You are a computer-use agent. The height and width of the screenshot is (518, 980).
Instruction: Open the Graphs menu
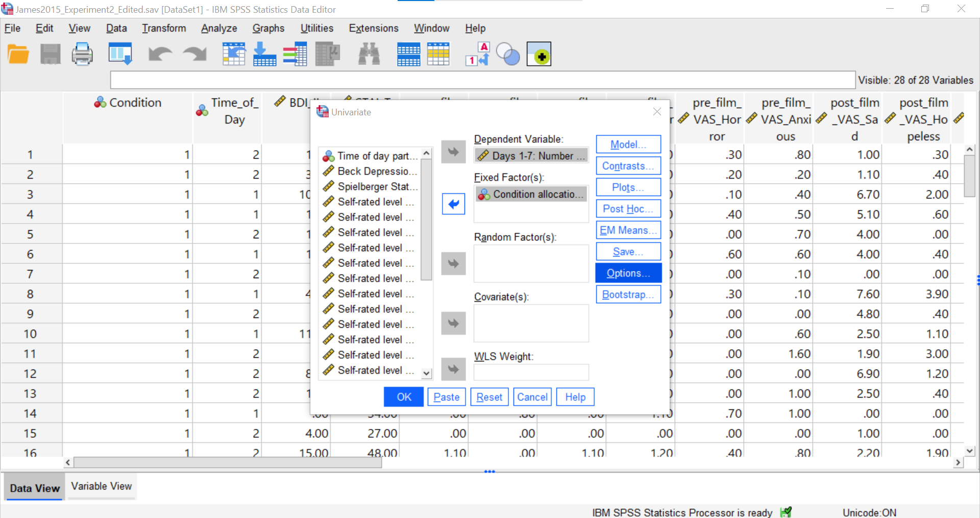(268, 28)
